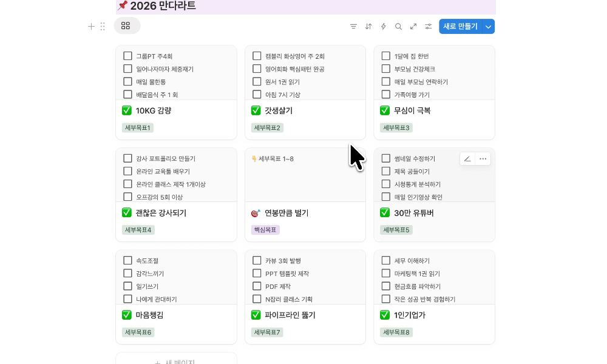Click the six-dot drag handle icon
Screen dimensions: 607x364
click(103, 27)
